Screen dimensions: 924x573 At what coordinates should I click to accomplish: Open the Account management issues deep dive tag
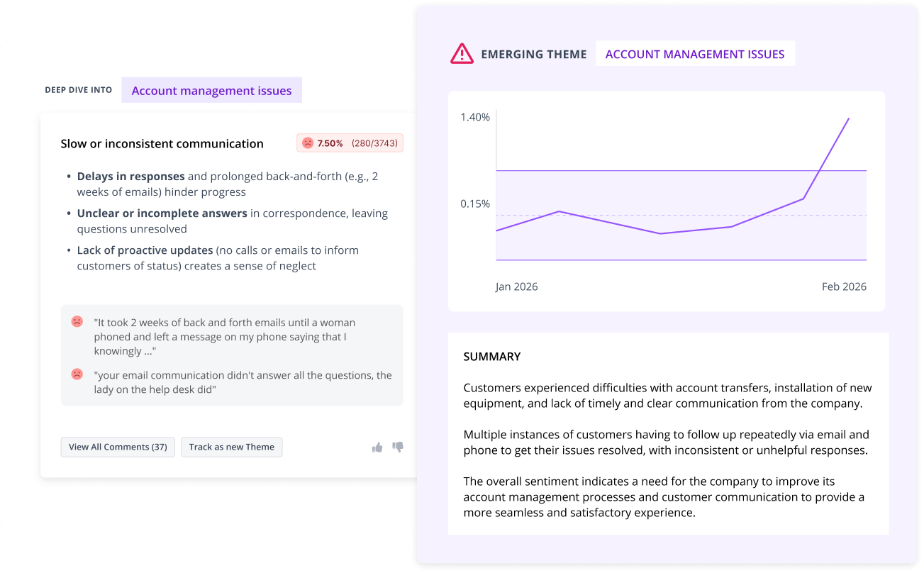(x=211, y=90)
